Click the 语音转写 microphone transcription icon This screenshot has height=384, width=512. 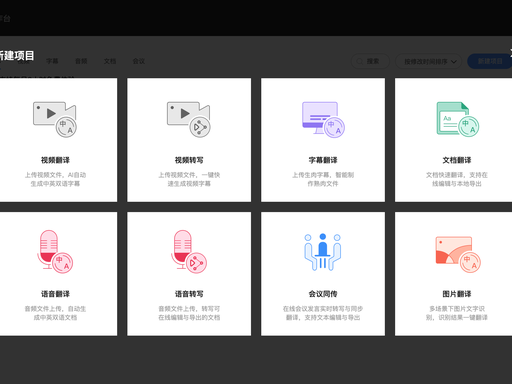189,251
